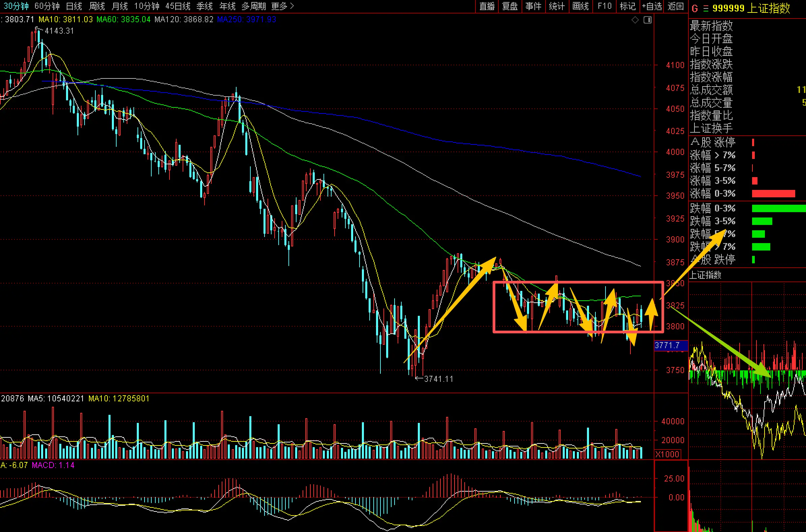806x532 pixels.
Task: Click the 最新指数 row label
Action: click(711, 26)
